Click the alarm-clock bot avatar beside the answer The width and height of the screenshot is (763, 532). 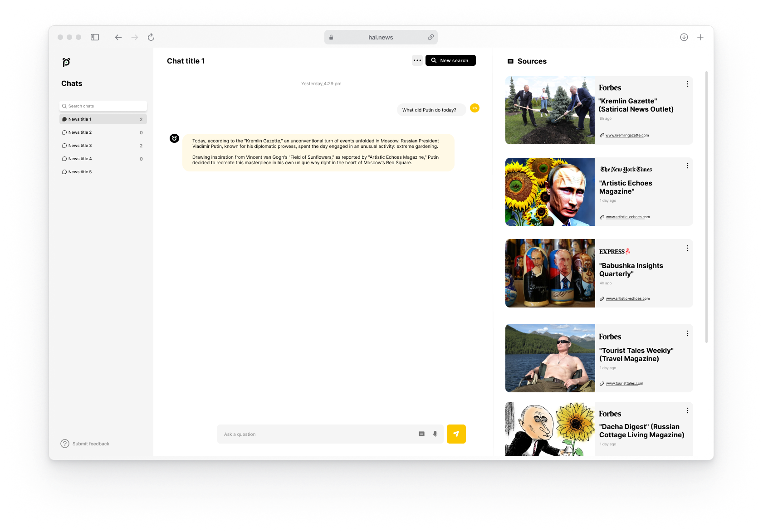click(x=175, y=138)
